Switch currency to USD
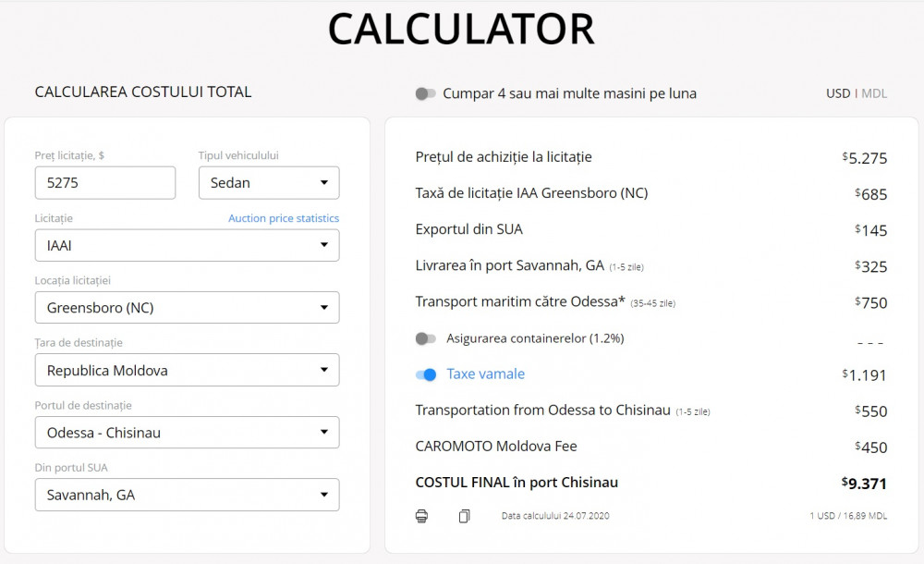Image resolution: width=924 pixels, height=564 pixels. pos(837,93)
